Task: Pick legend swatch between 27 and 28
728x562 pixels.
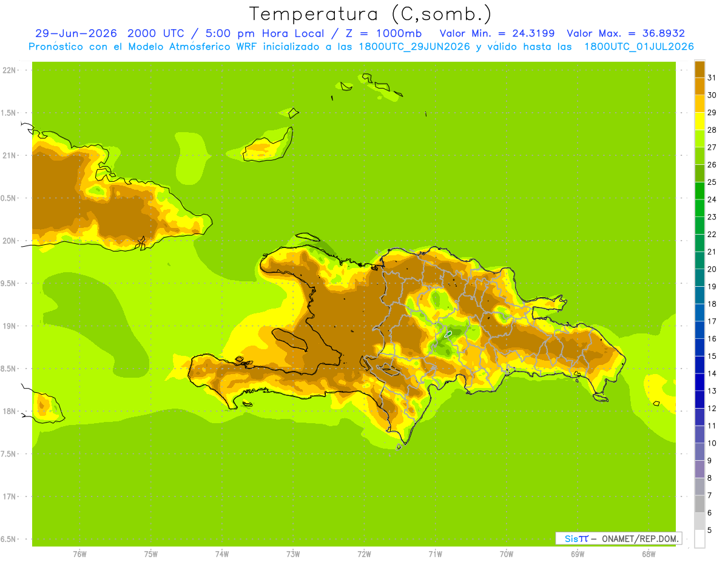Action: click(699, 138)
